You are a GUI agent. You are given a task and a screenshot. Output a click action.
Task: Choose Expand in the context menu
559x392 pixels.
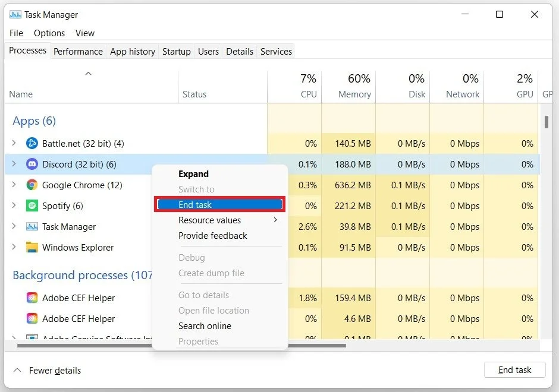pos(220,174)
